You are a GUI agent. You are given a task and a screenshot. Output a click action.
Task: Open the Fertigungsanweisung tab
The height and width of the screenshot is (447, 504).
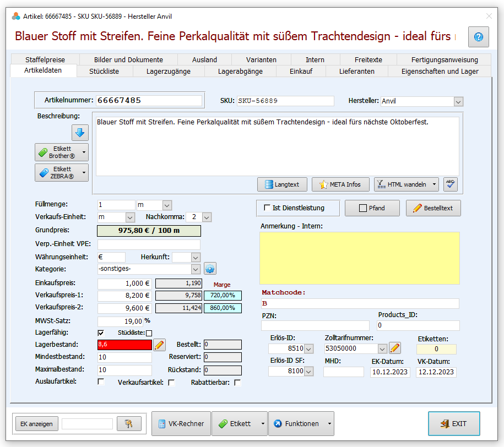click(445, 60)
